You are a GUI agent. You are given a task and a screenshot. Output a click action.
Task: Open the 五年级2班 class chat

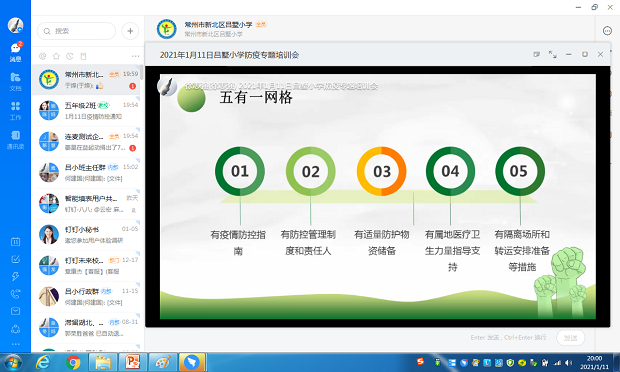click(87, 111)
